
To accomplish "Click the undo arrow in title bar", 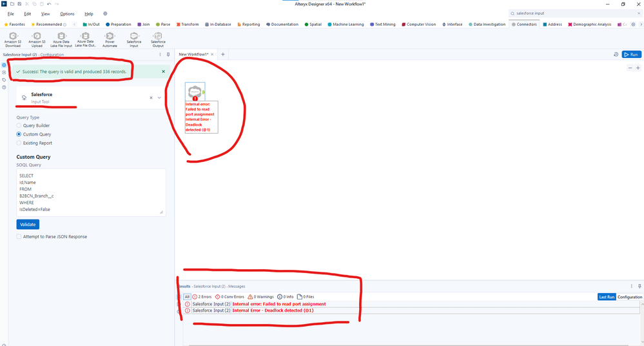I will click(x=49, y=4).
